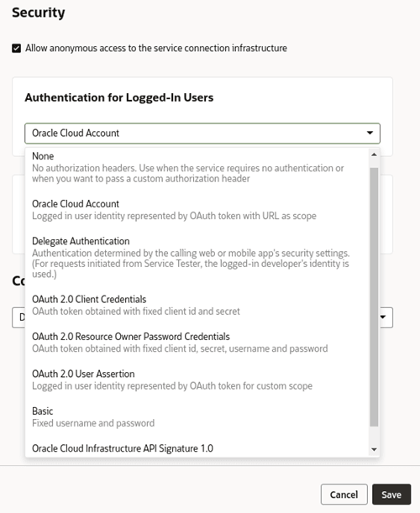This screenshot has height=513, width=420.
Task: Open the partially hidden dropdown arrow below list
Action: tap(383, 317)
